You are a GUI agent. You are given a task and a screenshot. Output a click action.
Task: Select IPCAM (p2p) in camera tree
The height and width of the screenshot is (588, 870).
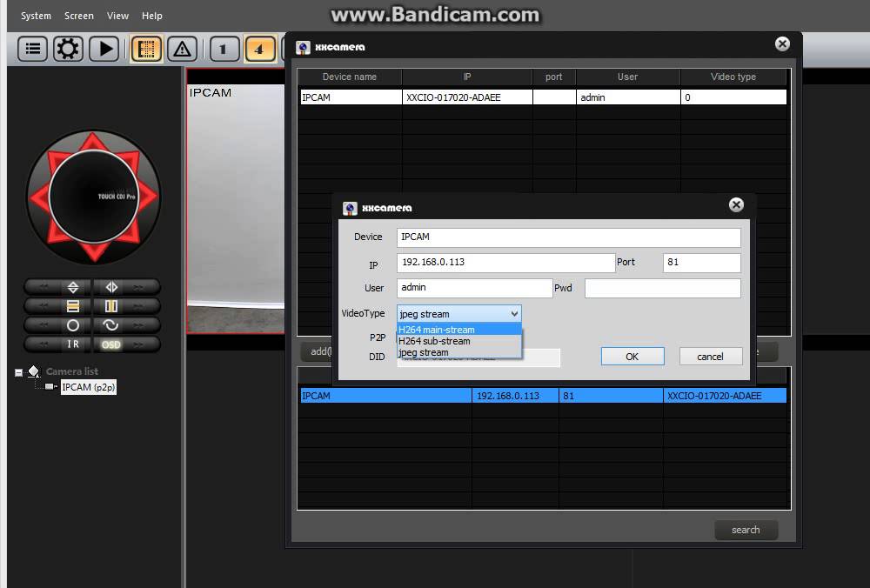point(88,387)
